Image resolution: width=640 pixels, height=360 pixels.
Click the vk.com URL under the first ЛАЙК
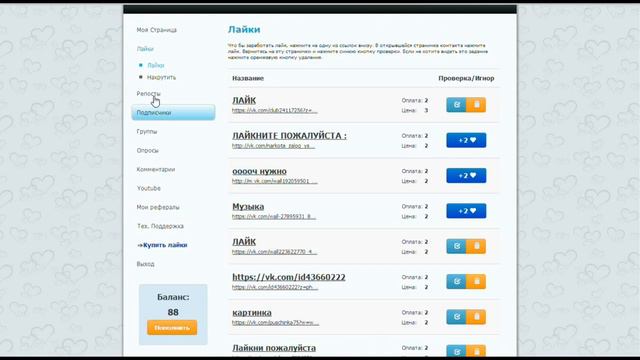click(274, 110)
